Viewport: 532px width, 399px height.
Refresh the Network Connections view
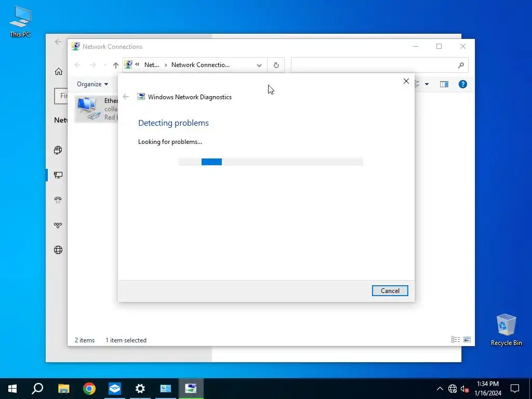(x=276, y=65)
